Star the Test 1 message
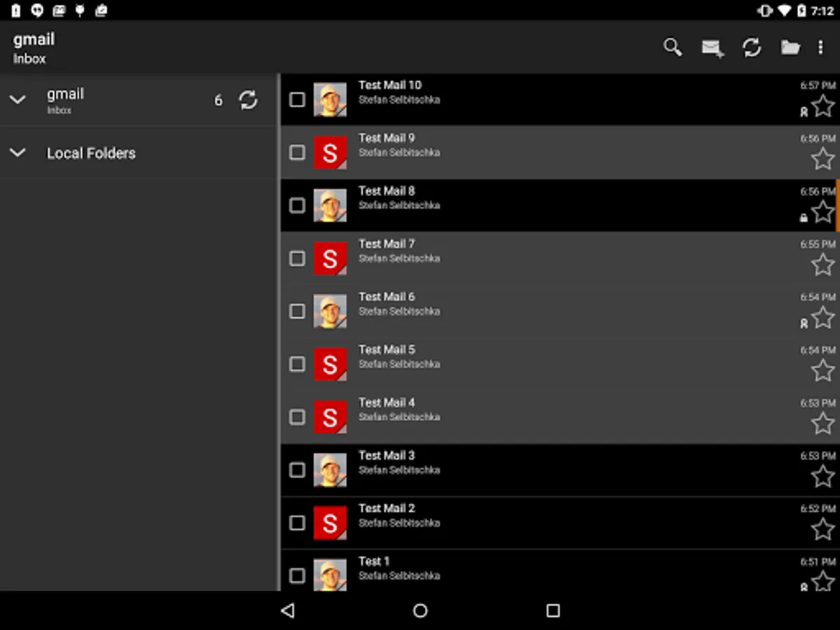The width and height of the screenshot is (840, 630). pos(823,581)
